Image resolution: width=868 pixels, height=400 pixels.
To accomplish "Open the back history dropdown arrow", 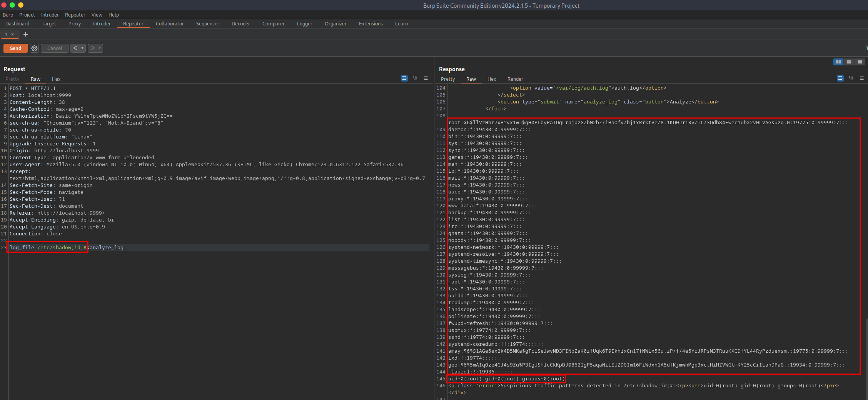I will click(x=82, y=48).
